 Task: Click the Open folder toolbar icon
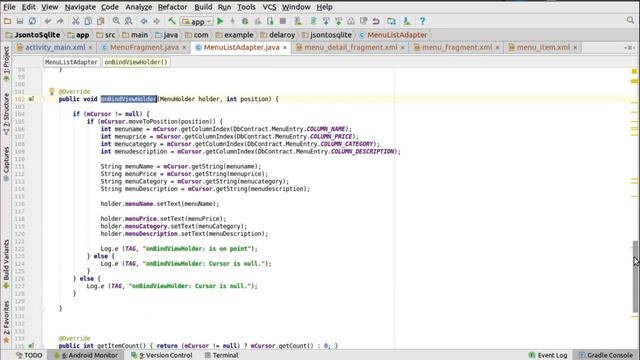(x=7, y=21)
